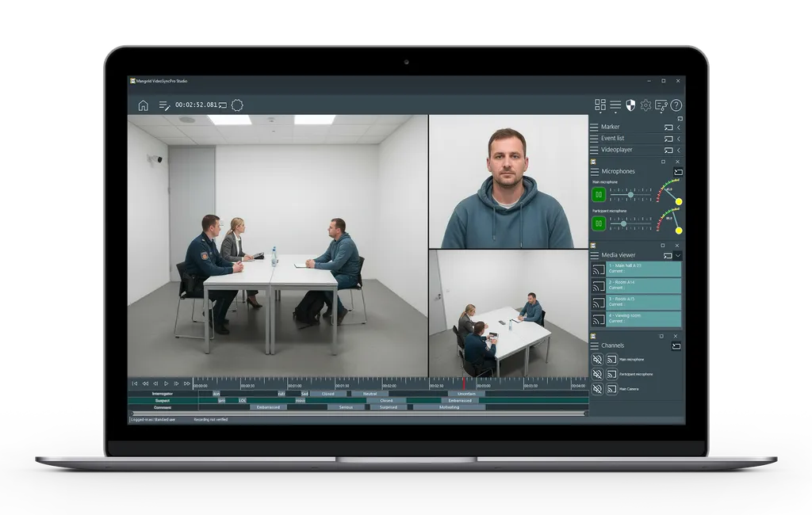Toggle the Participant microphone green switch
This screenshot has width=812, height=515.
tap(598, 222)
